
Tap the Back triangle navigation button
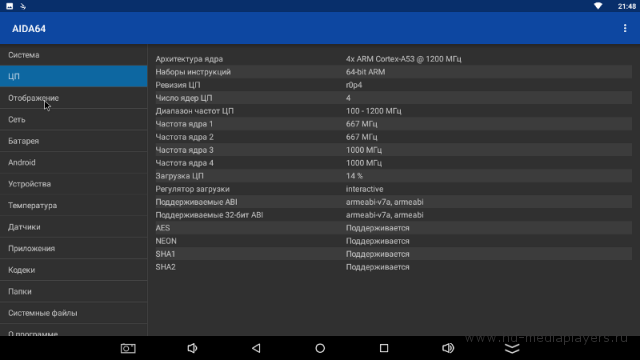[256, 348]
